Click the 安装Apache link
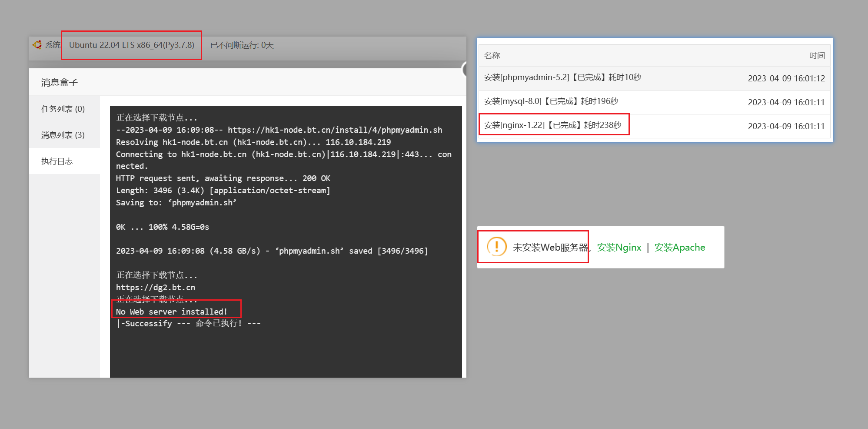This screenshot has width=868, height=429. [x=679, y=247]
